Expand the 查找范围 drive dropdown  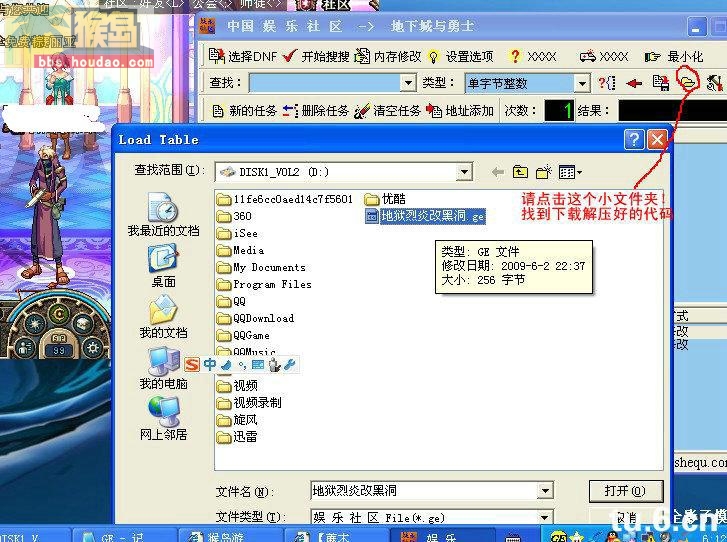(x=464, y=172)
